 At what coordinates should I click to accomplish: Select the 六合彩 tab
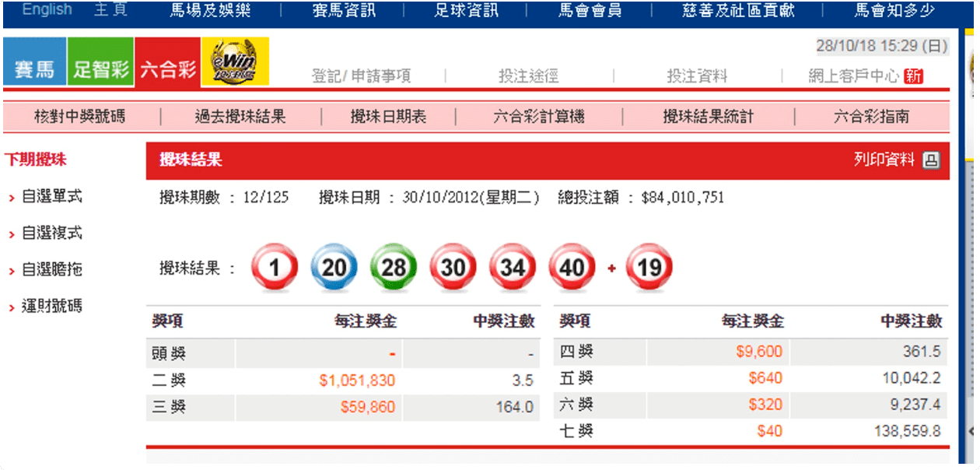click(167, 69)
